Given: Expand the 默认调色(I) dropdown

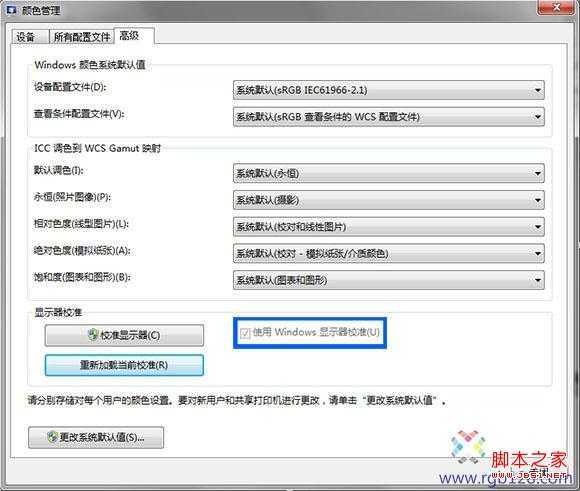Looking at the screenshot, I should 388,173.
